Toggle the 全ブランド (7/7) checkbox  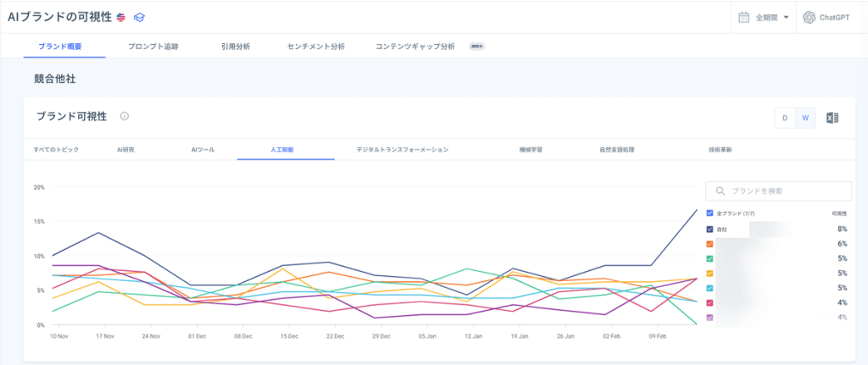[x=710, y=213]
